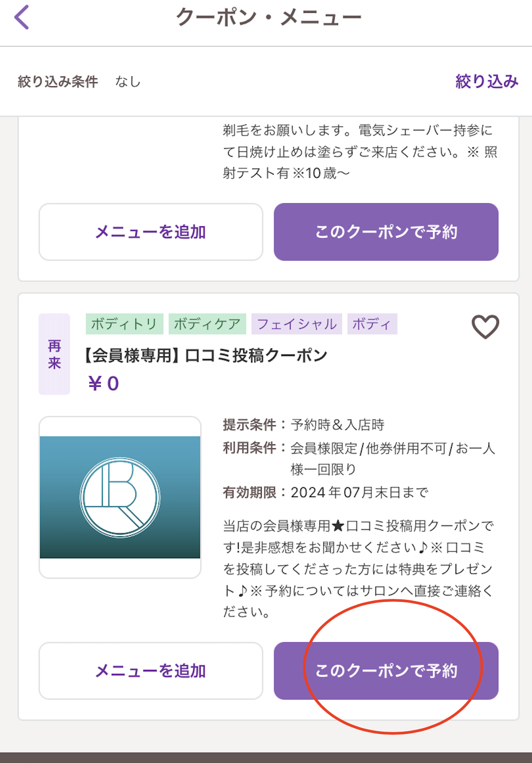This screenshot has width=532, height=763.
Task: Select the purple ボディ tag
Action: [372, 324]
